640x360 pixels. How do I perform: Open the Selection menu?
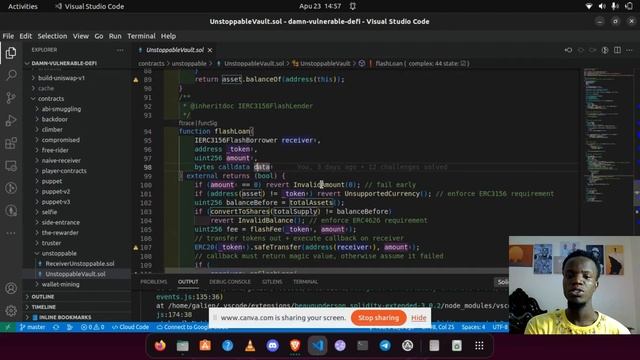pyautogui.click(x=52, y=36)
